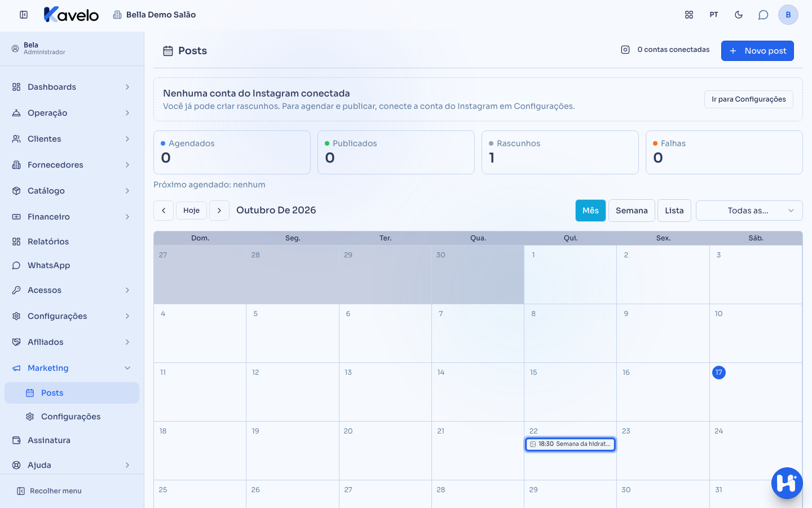
Task: Click the Kavelo logo
Action: (x=71, y=15)
